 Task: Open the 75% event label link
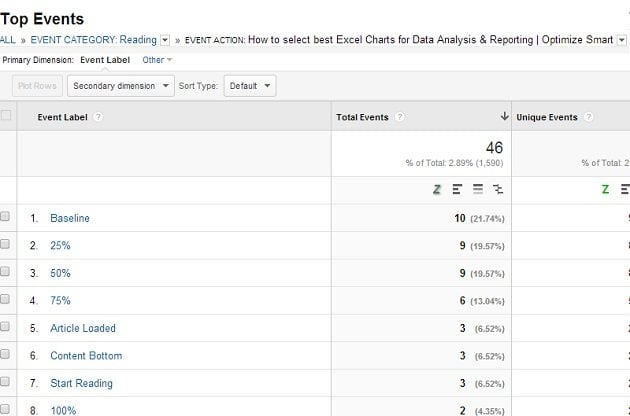60,301
